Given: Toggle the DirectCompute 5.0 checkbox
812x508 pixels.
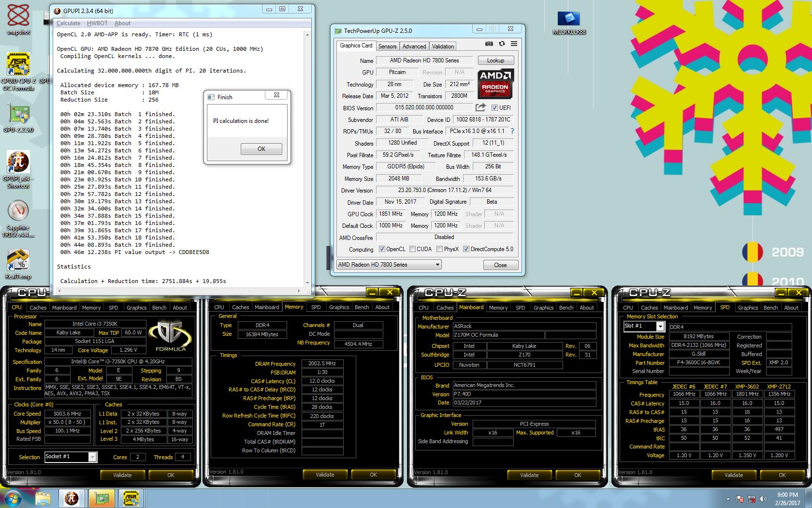Looking at the screenshot, I should 466,249.
